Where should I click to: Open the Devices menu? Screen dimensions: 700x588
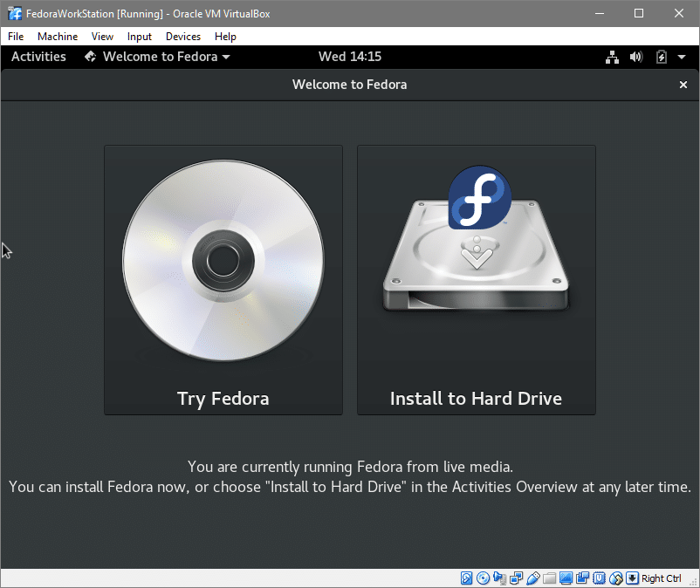(x=182, y=37)
